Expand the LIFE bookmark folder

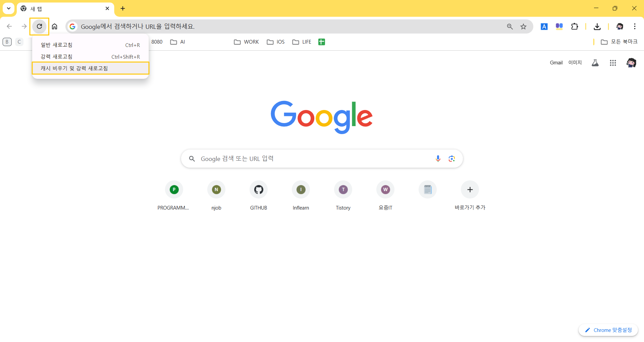coord(302,42)
